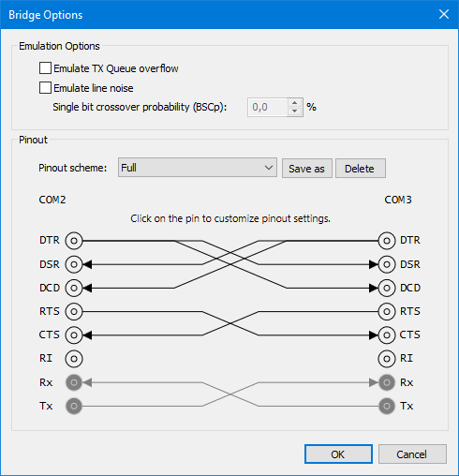This screenshot has height=476, width=459.
Task: Click the COM2 CTS pin
Action: (74, 335)
